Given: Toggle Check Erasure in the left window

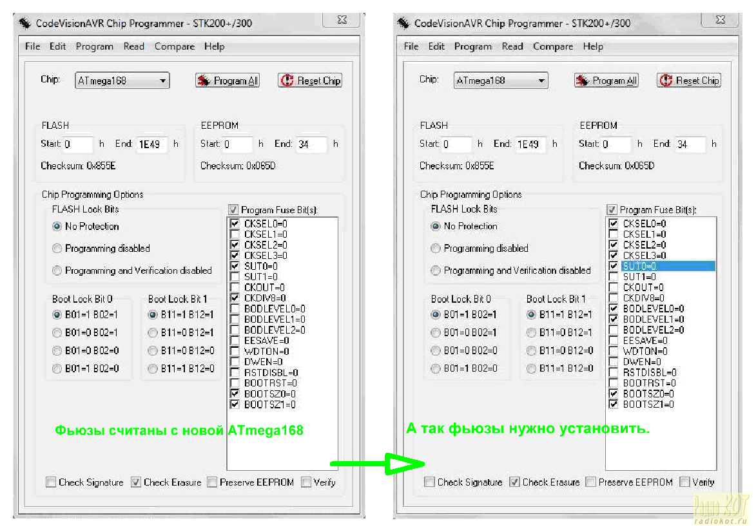Looking at the screenshot, I should (x=136, y=482).
